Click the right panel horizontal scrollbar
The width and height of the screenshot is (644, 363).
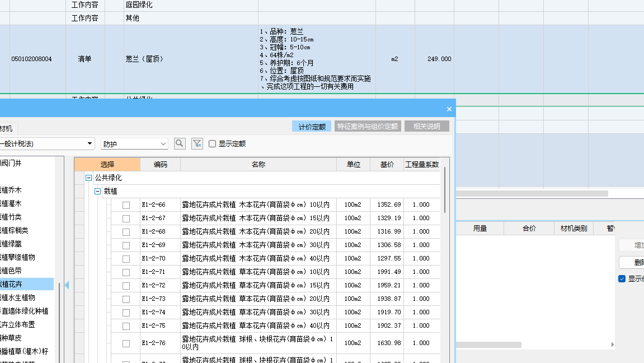[489, 345]
